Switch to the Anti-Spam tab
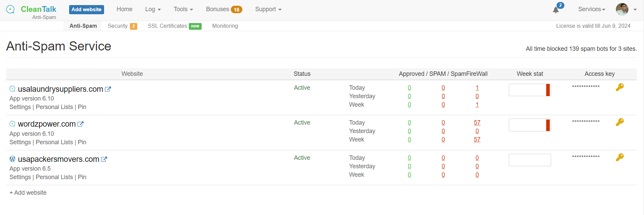 coord(83,26)
